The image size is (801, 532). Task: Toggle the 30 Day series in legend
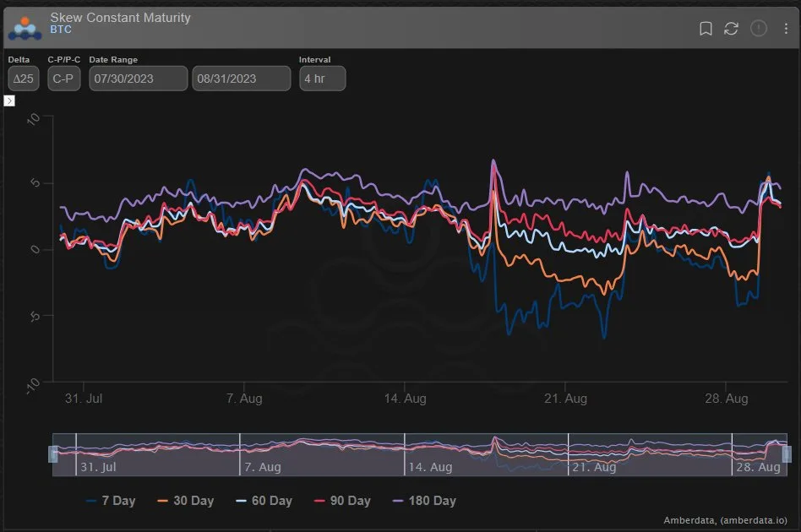[185, 501]
